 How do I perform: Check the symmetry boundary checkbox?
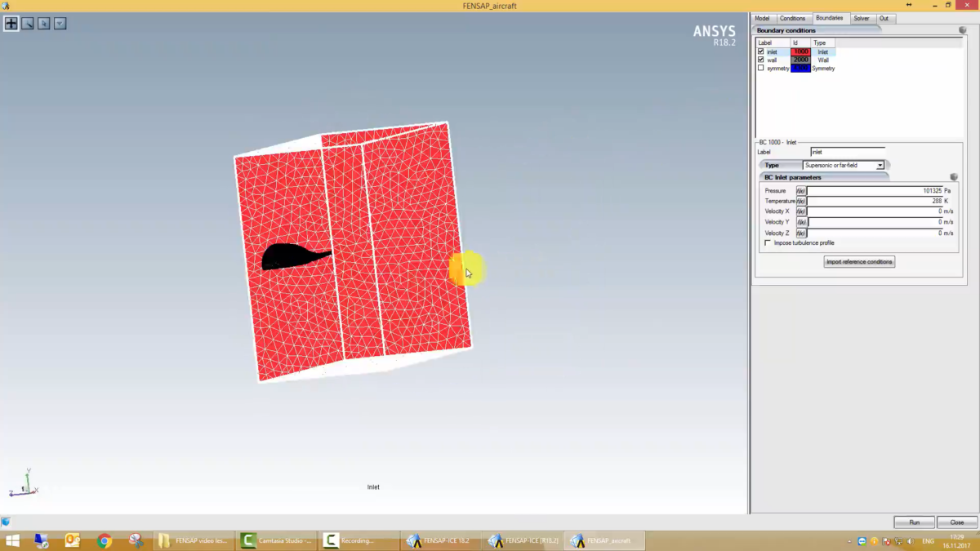pos(761,68)
